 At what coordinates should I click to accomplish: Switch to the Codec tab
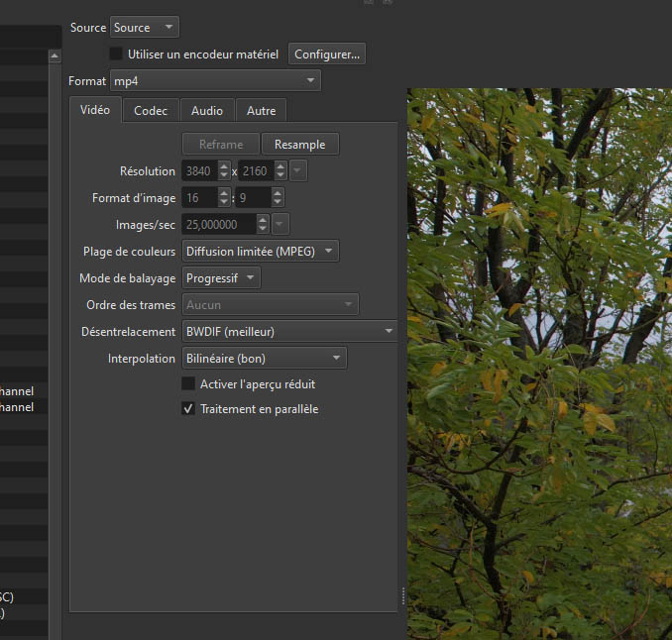(151, 111)
